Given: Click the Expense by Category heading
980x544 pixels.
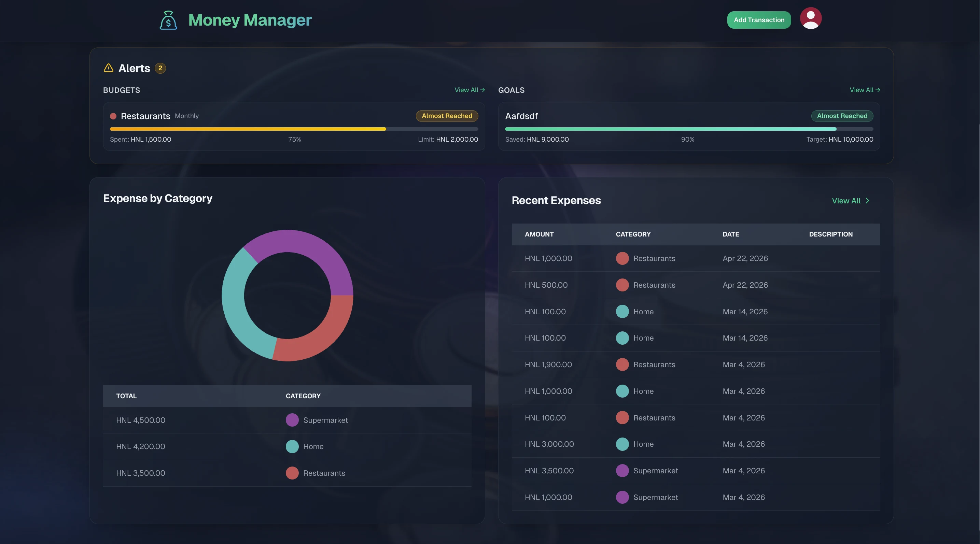Looking at the screenshot, I should (x=157, y=198).
